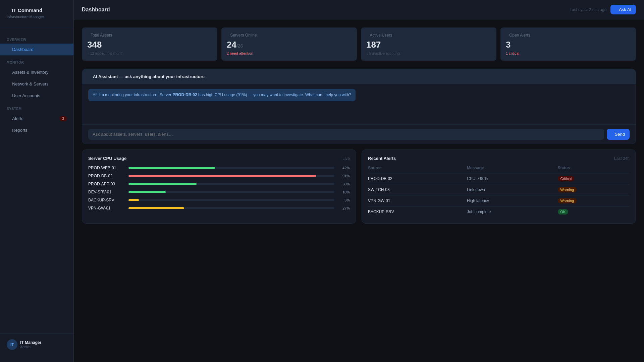Open IT Manager profile name
The image size is (644, 362).
pyautogui.click(x=31, y=343)
